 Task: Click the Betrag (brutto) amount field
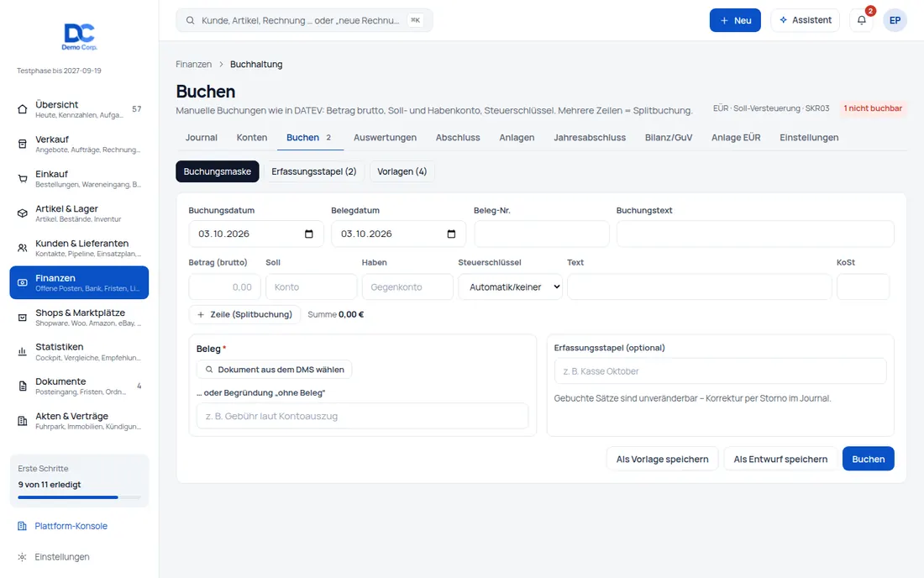coord(225,287)
